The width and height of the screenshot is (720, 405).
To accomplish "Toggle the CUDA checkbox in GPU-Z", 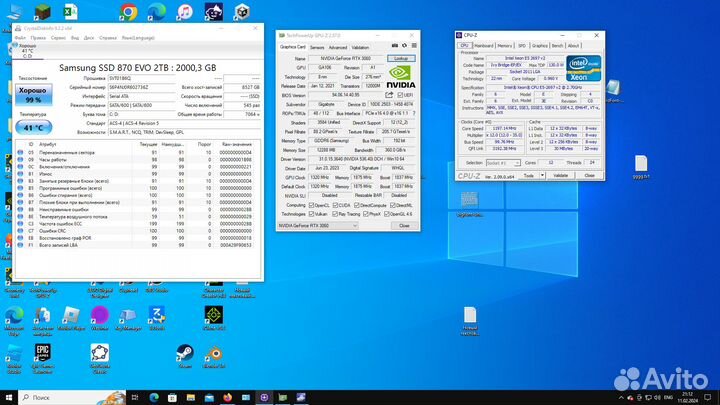I will coord(335,205).
